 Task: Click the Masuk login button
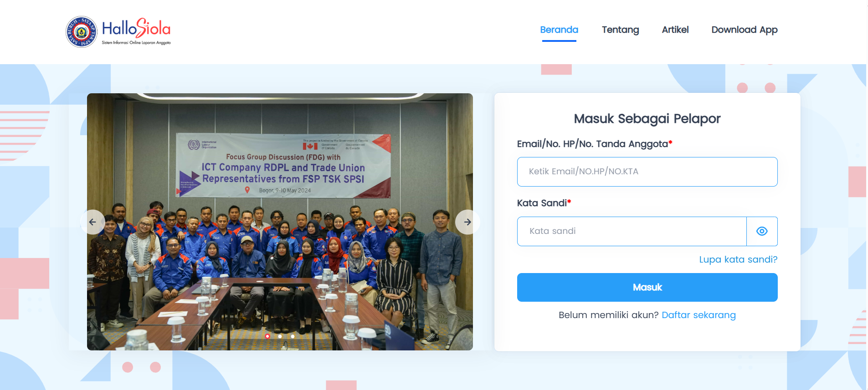coord(647,287)
